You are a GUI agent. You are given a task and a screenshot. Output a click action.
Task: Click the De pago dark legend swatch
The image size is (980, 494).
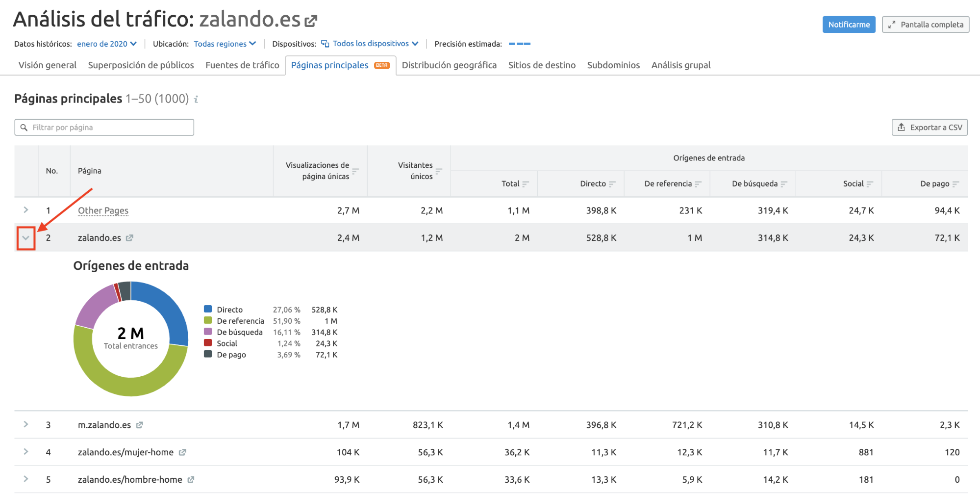coord(208,354)
